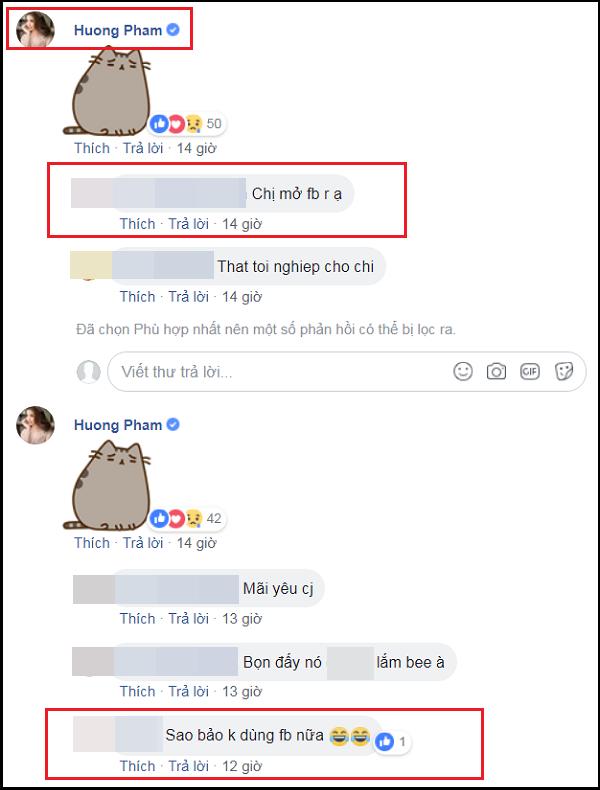This screenshot has height=790, width=600.
Task: Click the blank user avatar near reply box
Action: tap(89, 372)
